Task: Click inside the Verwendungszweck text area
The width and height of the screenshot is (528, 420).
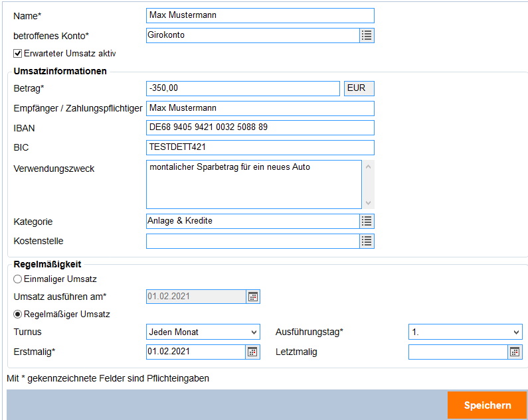Action: 254,184
